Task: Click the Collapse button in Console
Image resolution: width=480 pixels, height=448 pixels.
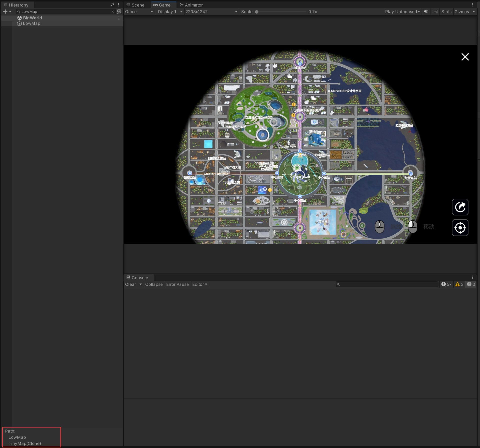Action: (x=154, y=284)
